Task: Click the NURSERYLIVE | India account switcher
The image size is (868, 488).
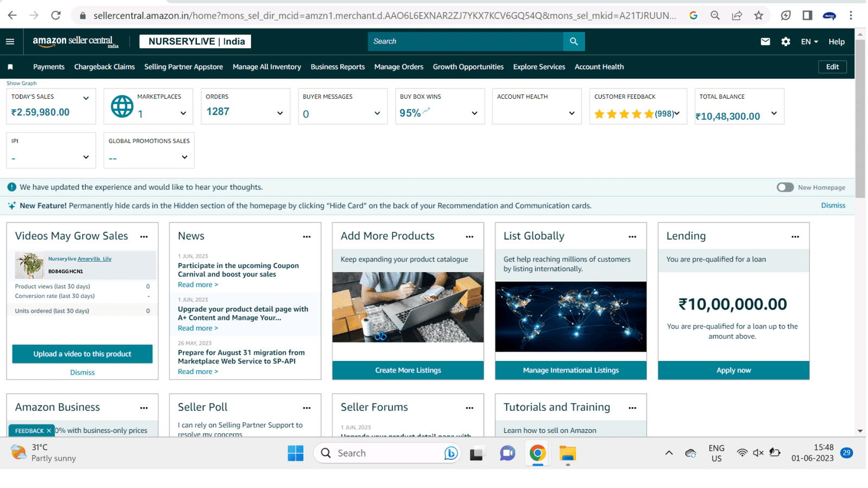Action: [x=195, y=41]
